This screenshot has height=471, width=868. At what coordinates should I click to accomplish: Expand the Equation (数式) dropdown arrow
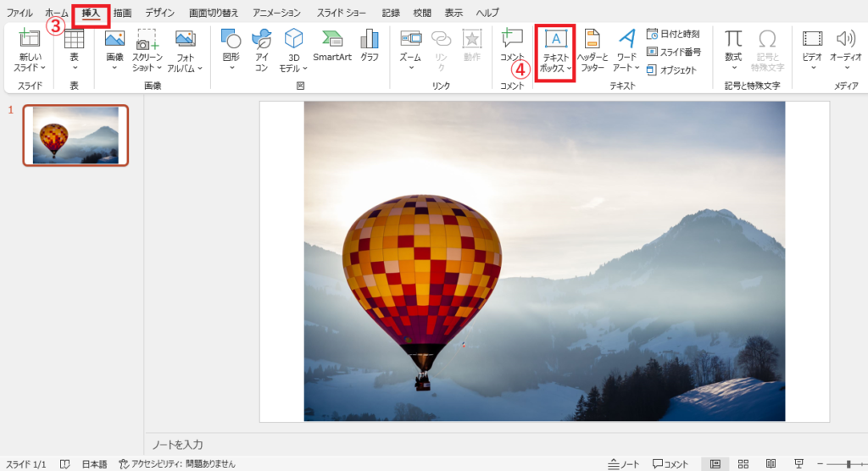pyautogui.click(x=733, y=68)
